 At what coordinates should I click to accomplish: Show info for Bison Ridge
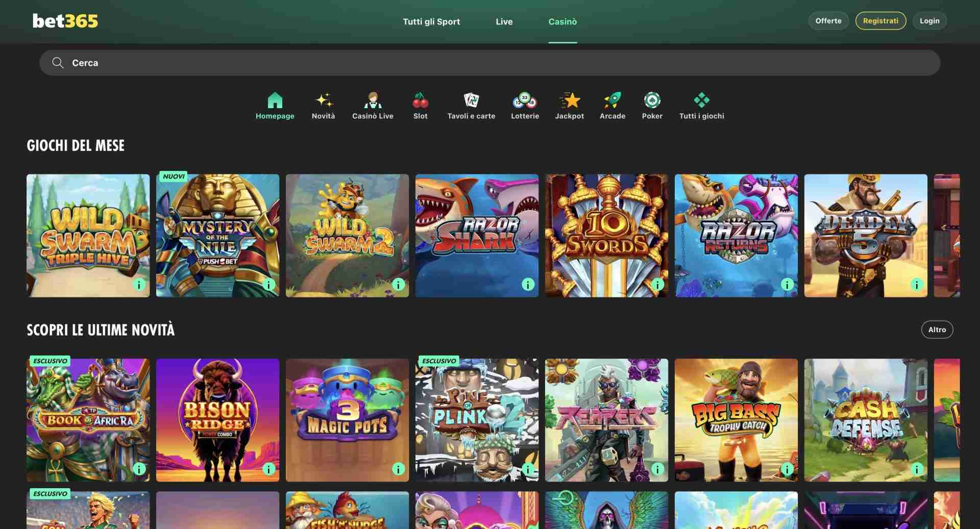click(x=269, y=469)
